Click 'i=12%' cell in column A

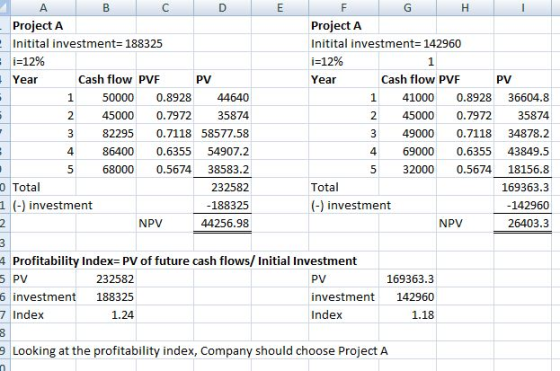tap(29, 62)
